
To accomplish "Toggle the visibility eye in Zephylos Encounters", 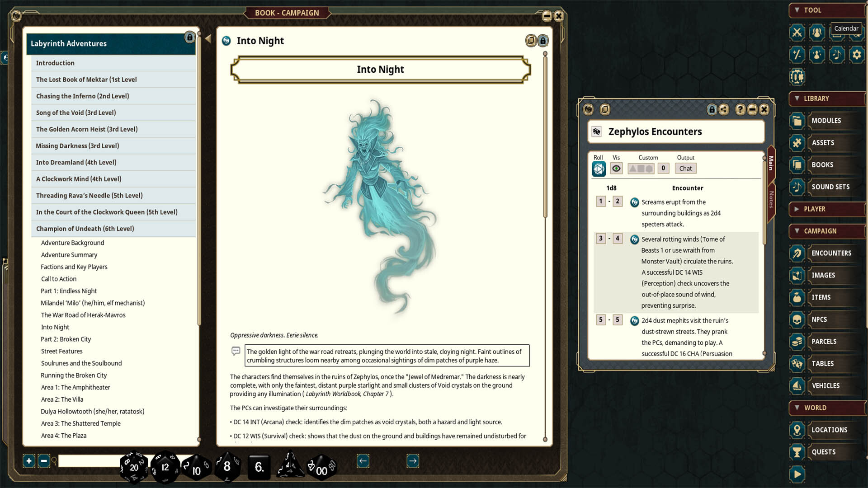I will (x=616, y=168).
